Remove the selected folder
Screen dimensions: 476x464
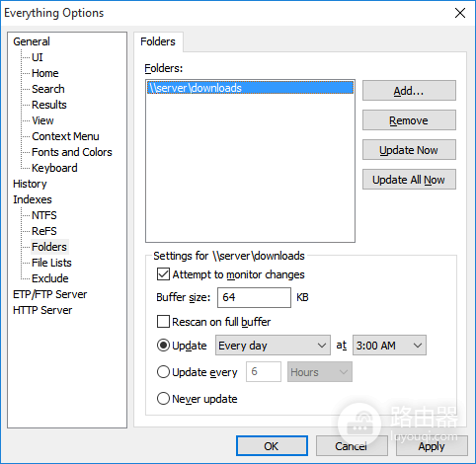click(409, 120)
